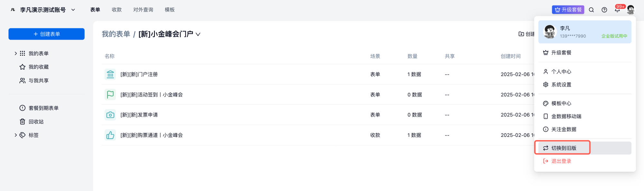
Task: Click the 升级套餐 button in header
Action: [568, 10]
